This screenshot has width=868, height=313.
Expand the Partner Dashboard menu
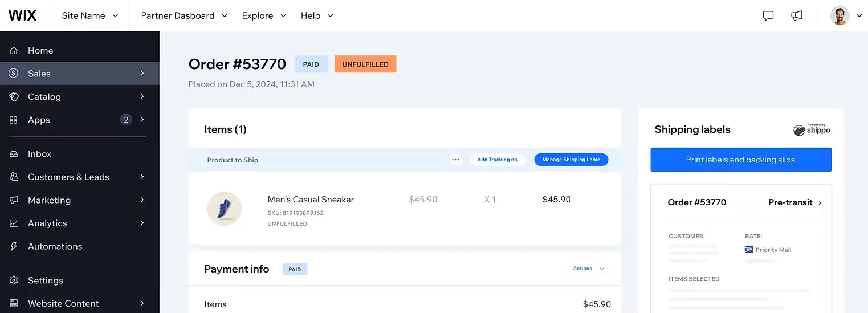[x=184, y=15]
